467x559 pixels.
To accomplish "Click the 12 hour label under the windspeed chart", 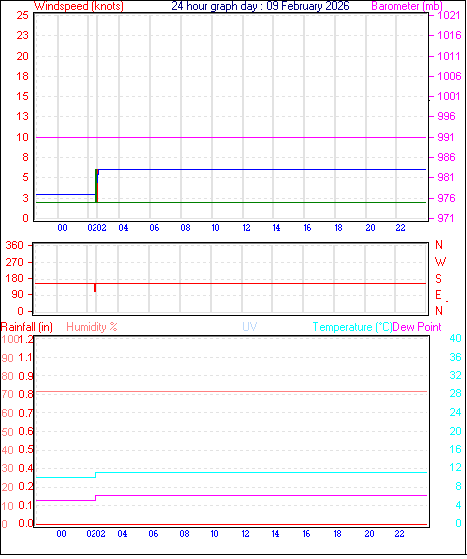I will coord(246,228).
